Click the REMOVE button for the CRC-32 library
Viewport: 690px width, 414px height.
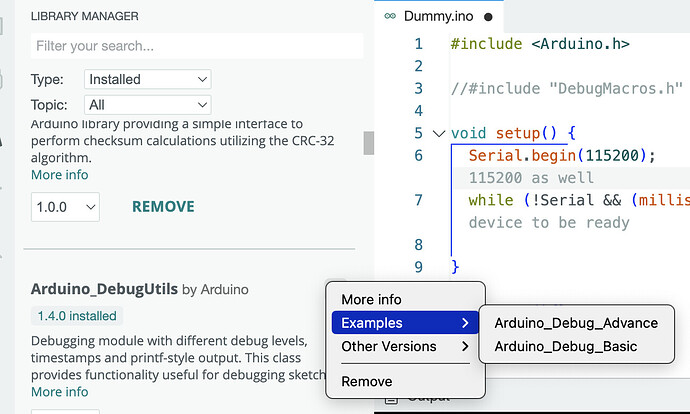click(163, 207)
